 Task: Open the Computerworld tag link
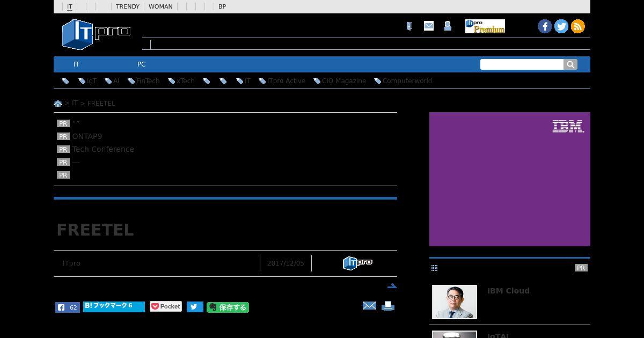[407, 81]
